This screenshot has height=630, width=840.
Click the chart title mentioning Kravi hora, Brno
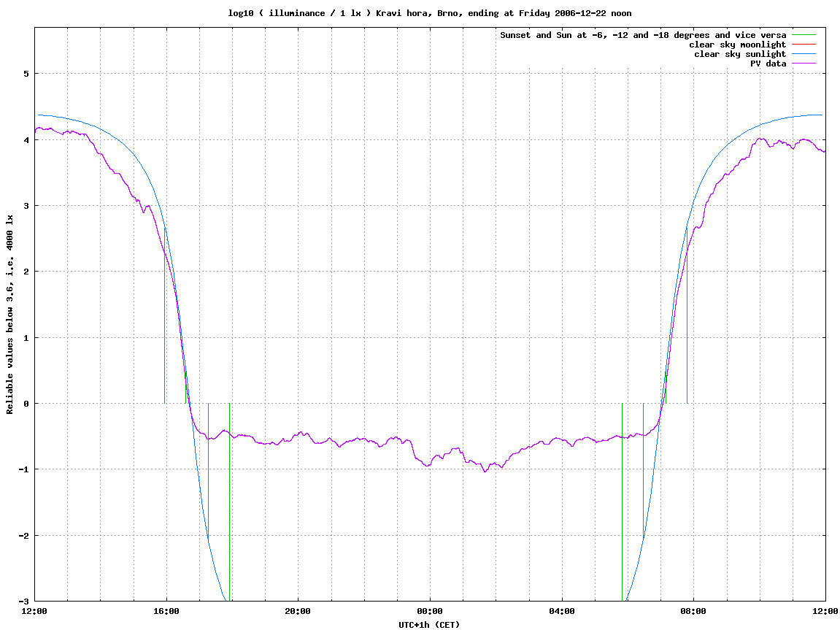430,13
